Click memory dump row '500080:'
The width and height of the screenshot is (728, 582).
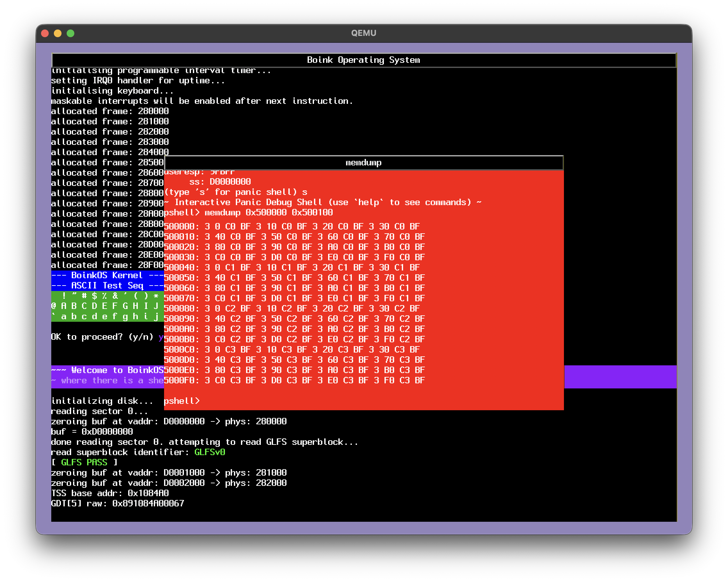(x=292, y=308)
